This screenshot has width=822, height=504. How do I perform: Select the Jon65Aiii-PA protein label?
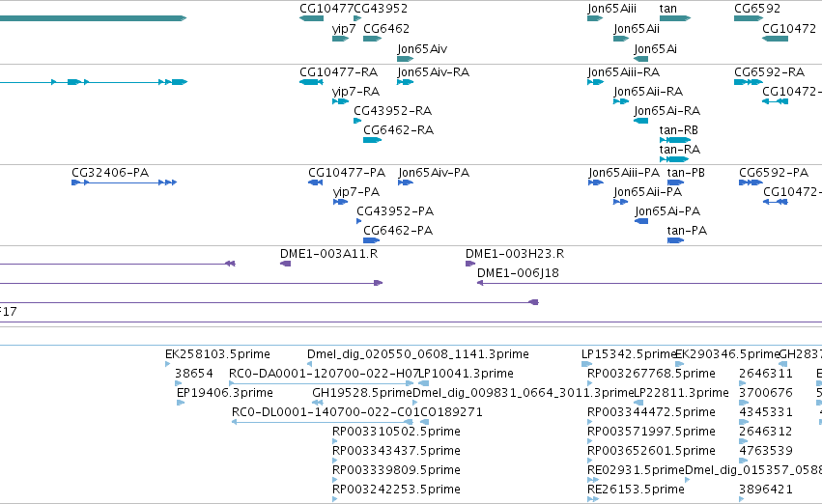coord(624,173)
